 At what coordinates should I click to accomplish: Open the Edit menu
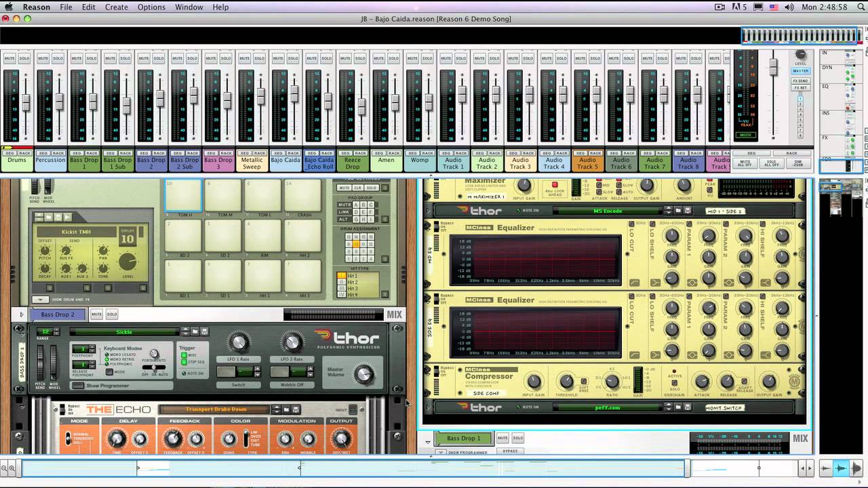coord(89,7)
